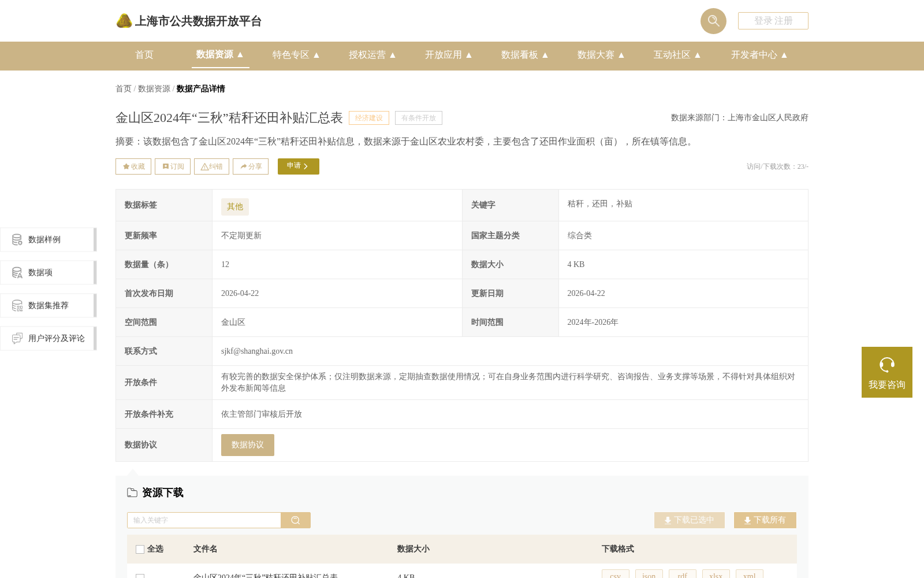Click the 分享 share button
Image resolution: width=924 pixels, height=578 pixels.
pyautogui.click(x=251, y=166)
